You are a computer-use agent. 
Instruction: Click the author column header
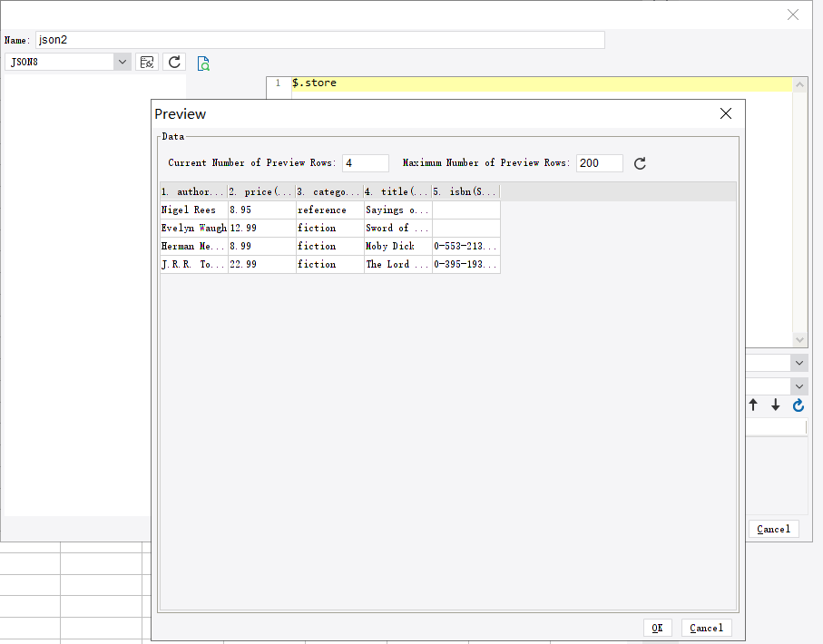tap(191, 191)
